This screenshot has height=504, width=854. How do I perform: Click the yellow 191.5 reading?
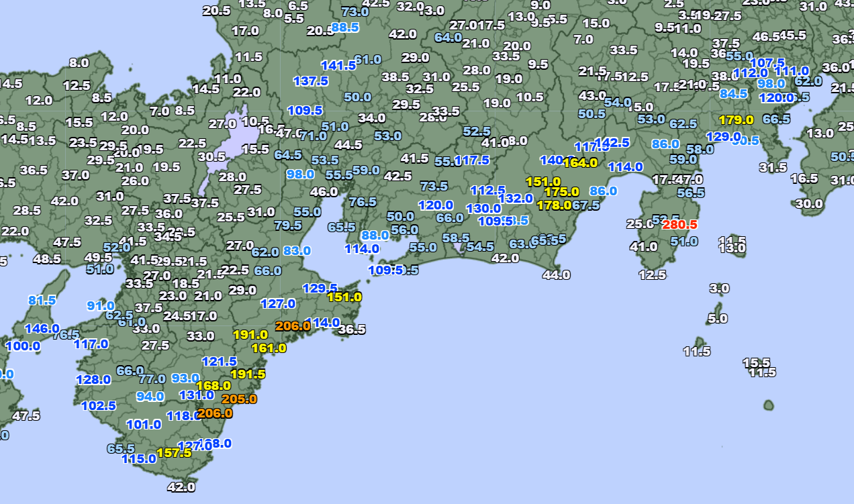pyautogui.click(x=248, y=374)
